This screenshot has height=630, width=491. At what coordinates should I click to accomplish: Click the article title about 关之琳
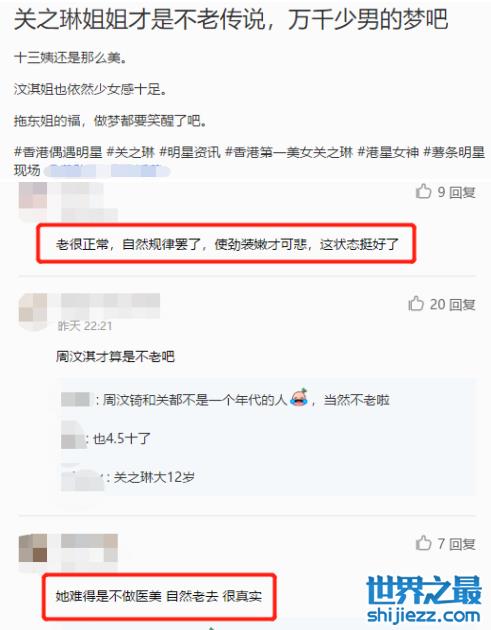(231, 19)
